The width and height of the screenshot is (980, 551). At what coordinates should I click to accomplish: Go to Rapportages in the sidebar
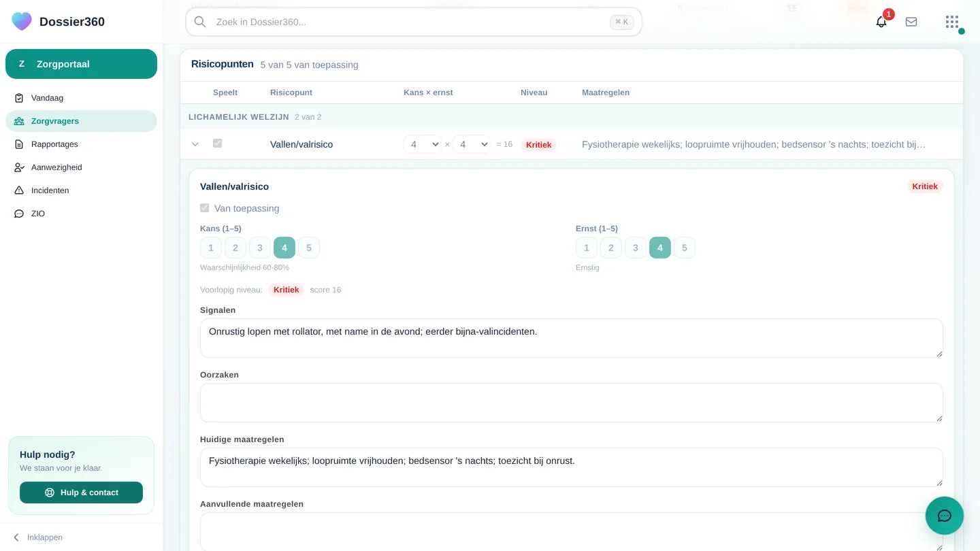81,144
